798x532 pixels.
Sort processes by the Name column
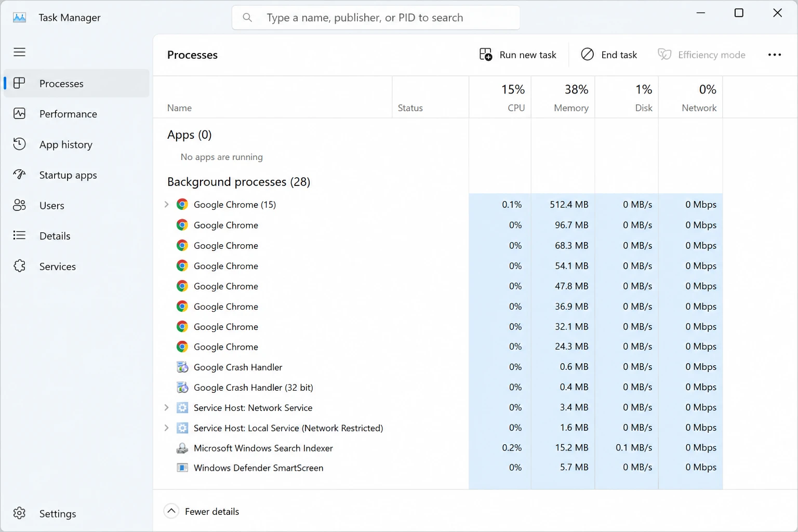tap(273, 97)
